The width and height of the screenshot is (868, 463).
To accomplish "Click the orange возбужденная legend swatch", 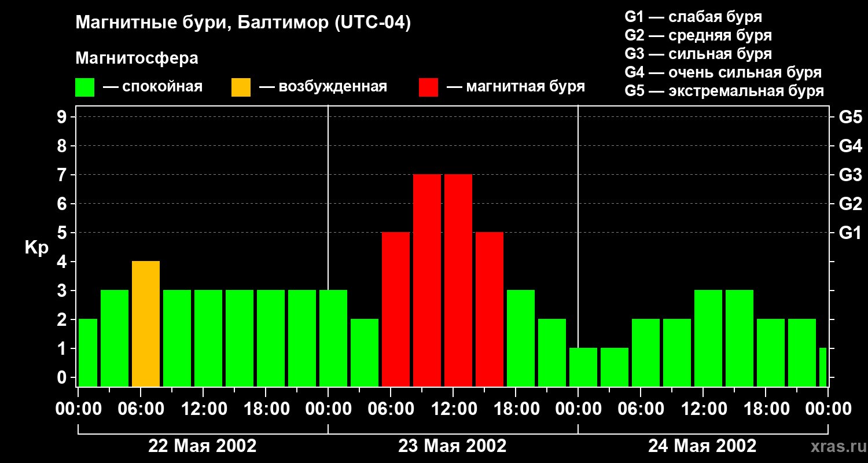I will click(241, 87).
